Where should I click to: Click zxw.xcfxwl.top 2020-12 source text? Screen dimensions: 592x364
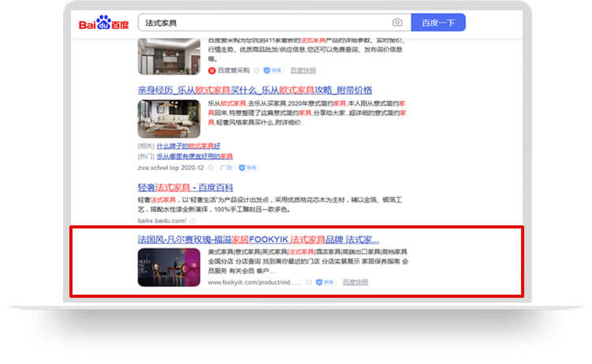pyautogui.click(x=170, y=168)
